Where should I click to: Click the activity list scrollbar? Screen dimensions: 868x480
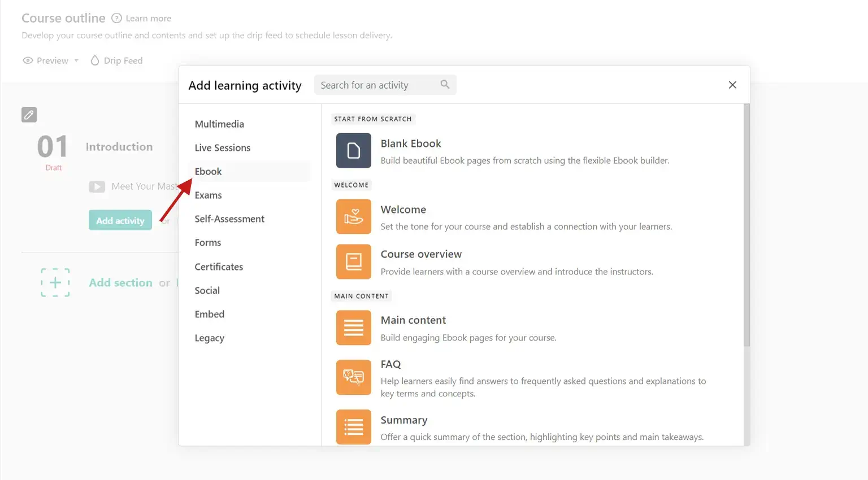(x=747, y=226)
